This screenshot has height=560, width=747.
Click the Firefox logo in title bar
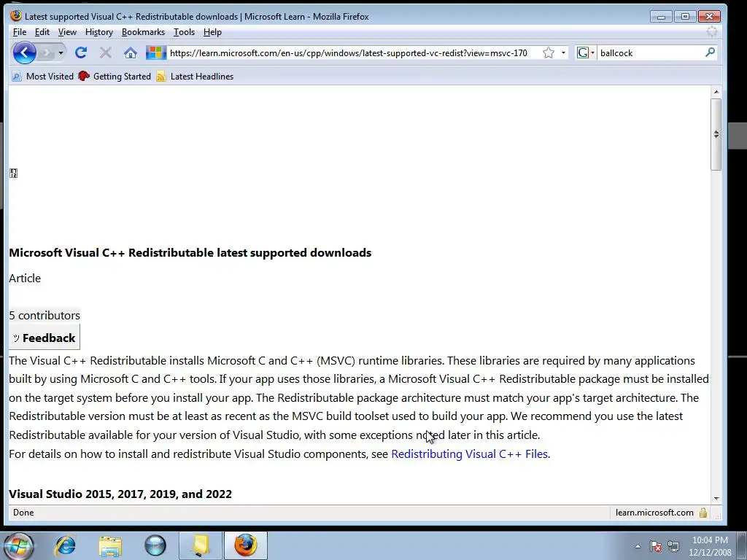[x=16, y=16]
